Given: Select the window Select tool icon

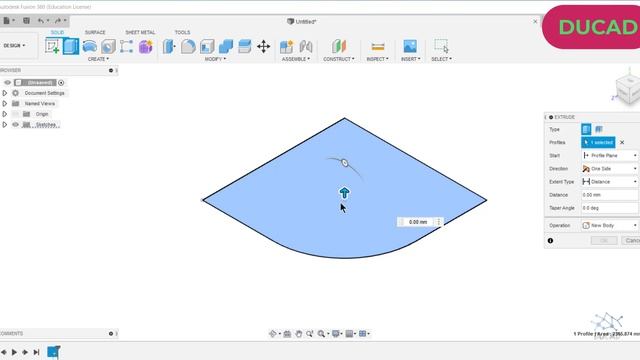Looking at the screenshot, I should tap(441, 46).
